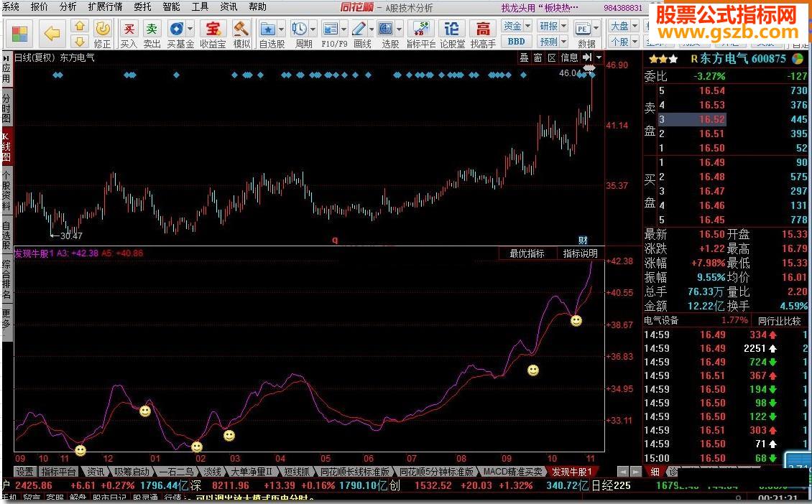This screenshot has height=504, width=812.
Task: Open the 系统 menu
Action: click(11, 6)
